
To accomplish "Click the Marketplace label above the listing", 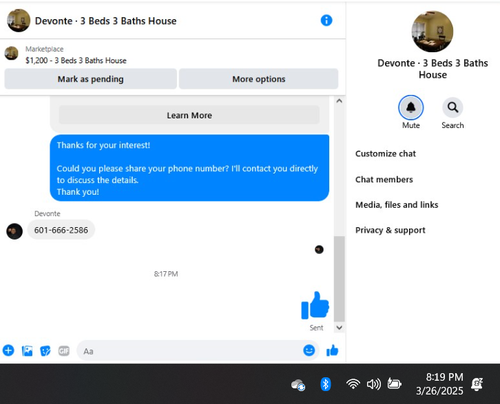I will (x=44, y=49).
